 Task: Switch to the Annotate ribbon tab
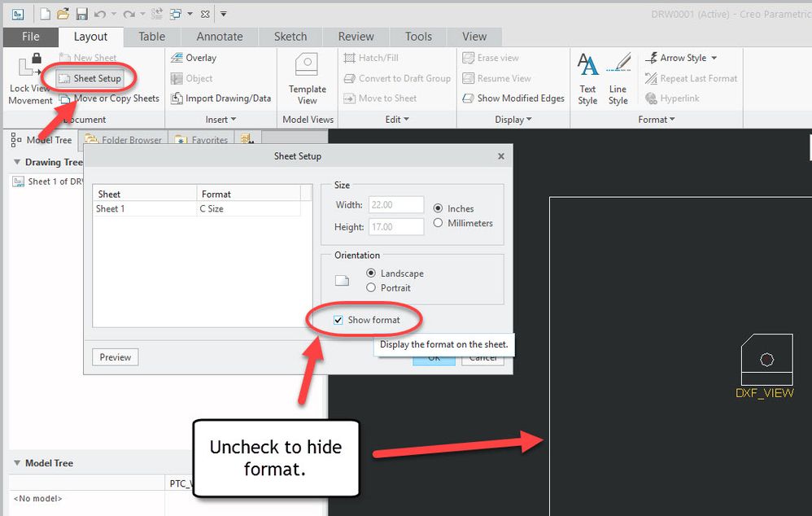[x=220, y=37]
